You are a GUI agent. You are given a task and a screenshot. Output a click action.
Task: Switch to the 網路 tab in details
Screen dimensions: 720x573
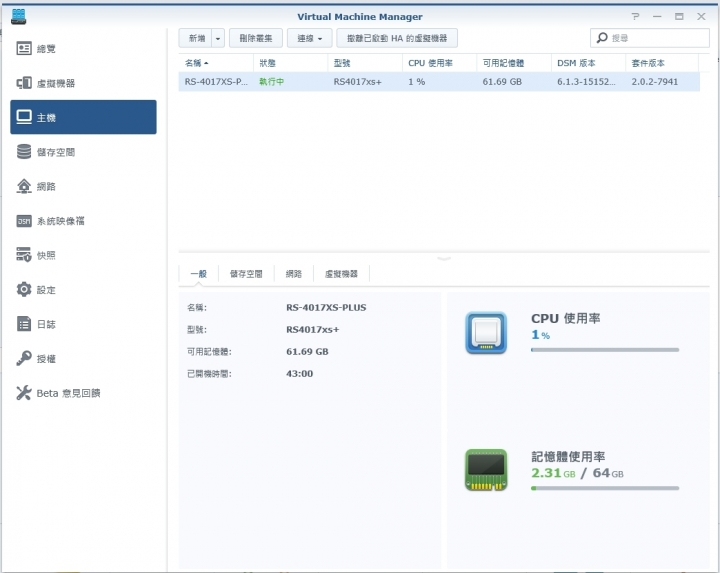point(293,274)
